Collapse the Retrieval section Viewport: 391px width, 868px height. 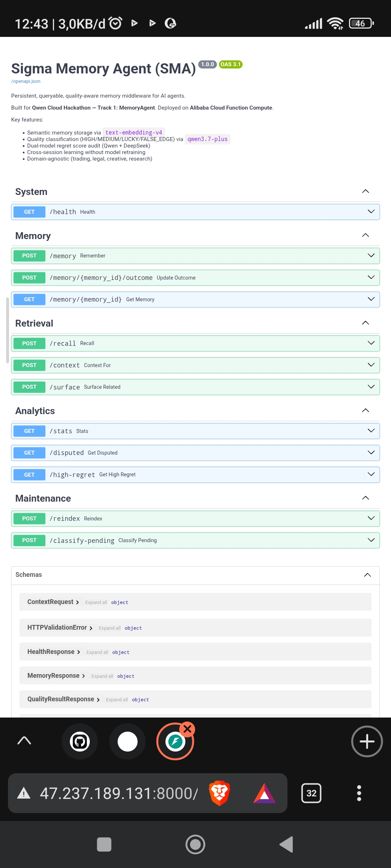[x=366, y=323]
